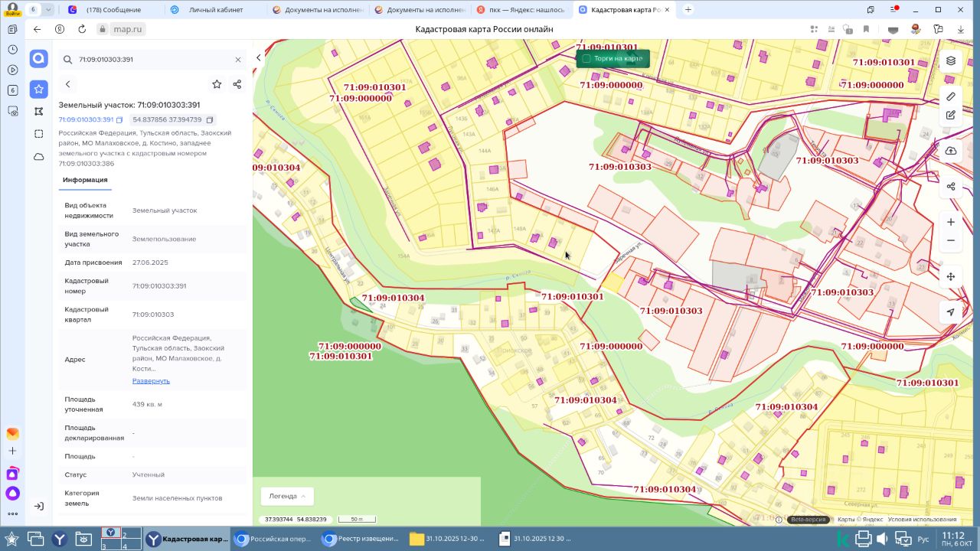This screenshot has width=980, height=551.
Task: Add land plot to favorites with star
Action: (x=217, y=84)
